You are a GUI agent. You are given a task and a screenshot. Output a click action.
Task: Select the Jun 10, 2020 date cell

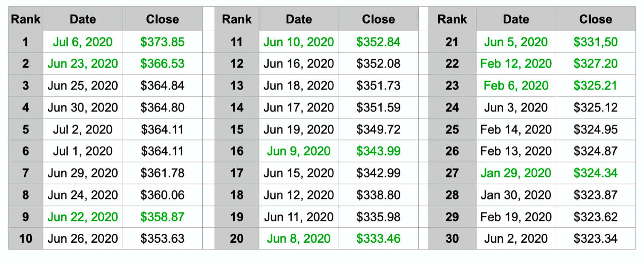pos(299,42)
